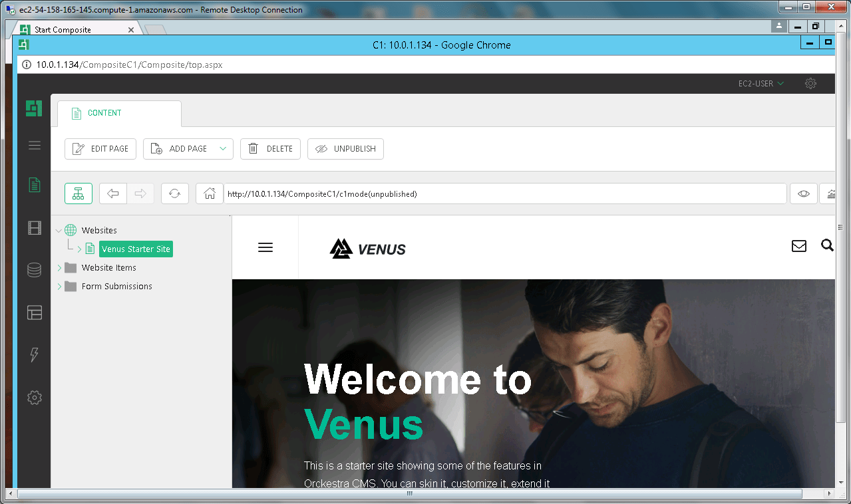851x504 pixels.
Task: Open the EC2-USER account menu
Action: click(761, 84)
